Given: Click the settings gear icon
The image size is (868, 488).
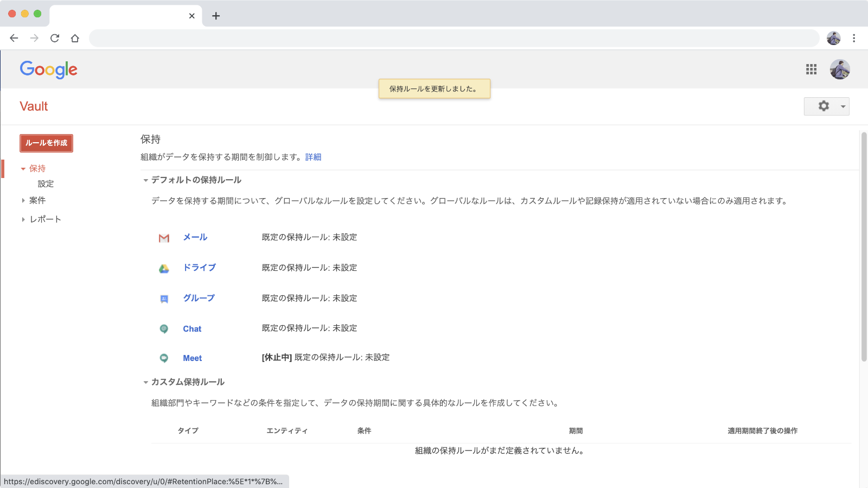Looking at the screenshot, I should 824,106.
